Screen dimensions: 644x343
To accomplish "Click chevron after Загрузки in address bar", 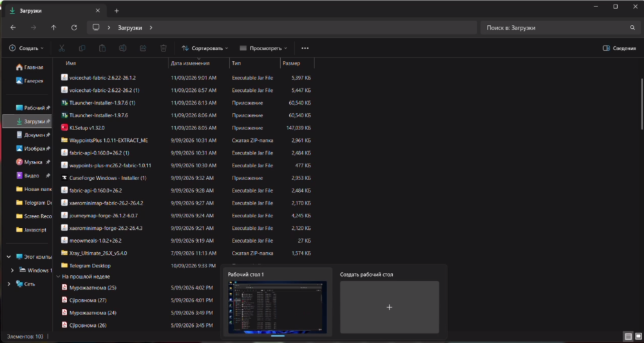I will click(151, 28).
